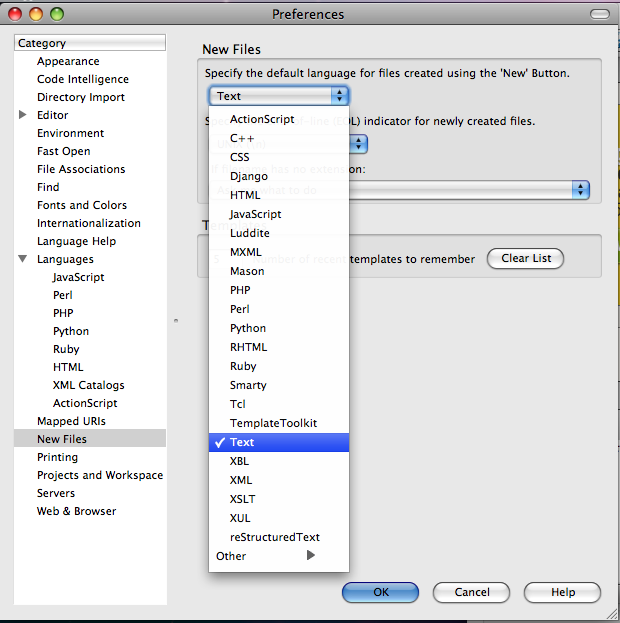Select the checked Text menu item

pyautogui.click(x=242, y=442)
